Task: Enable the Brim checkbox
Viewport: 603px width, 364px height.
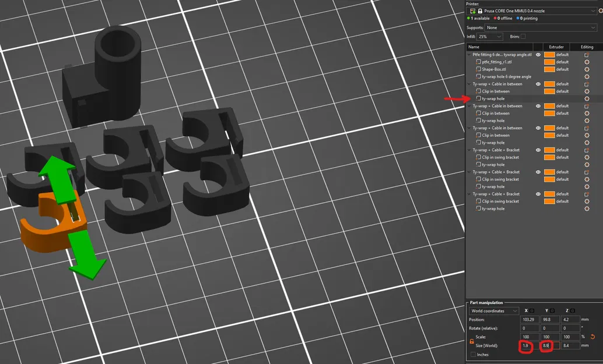Action: [523, 37]
